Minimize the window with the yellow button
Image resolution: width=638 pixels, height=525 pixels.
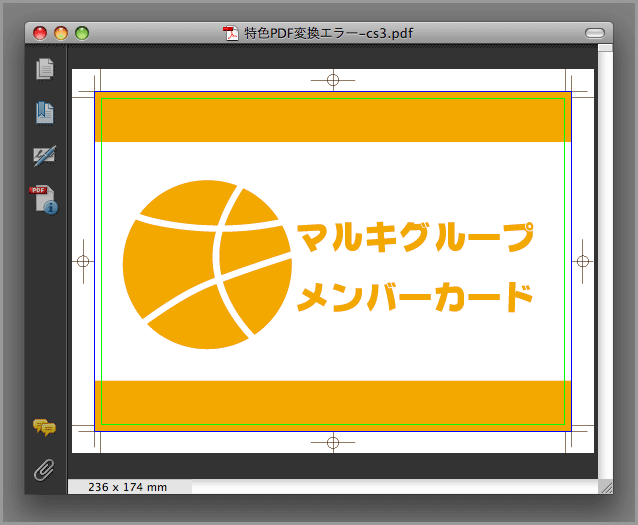pos(61,33)
